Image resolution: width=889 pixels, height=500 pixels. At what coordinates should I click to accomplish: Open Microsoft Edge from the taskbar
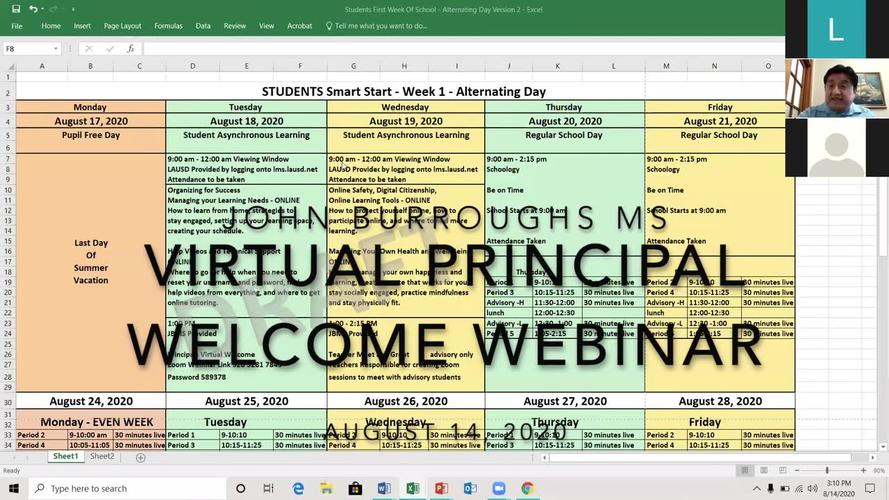pyautogui.click(x=298, y=489)
